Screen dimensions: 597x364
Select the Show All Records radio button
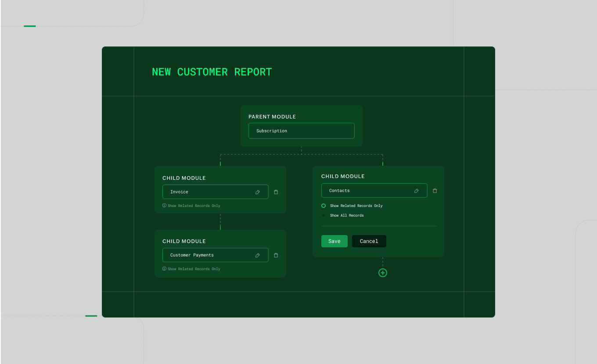click(x=324, y=215)
